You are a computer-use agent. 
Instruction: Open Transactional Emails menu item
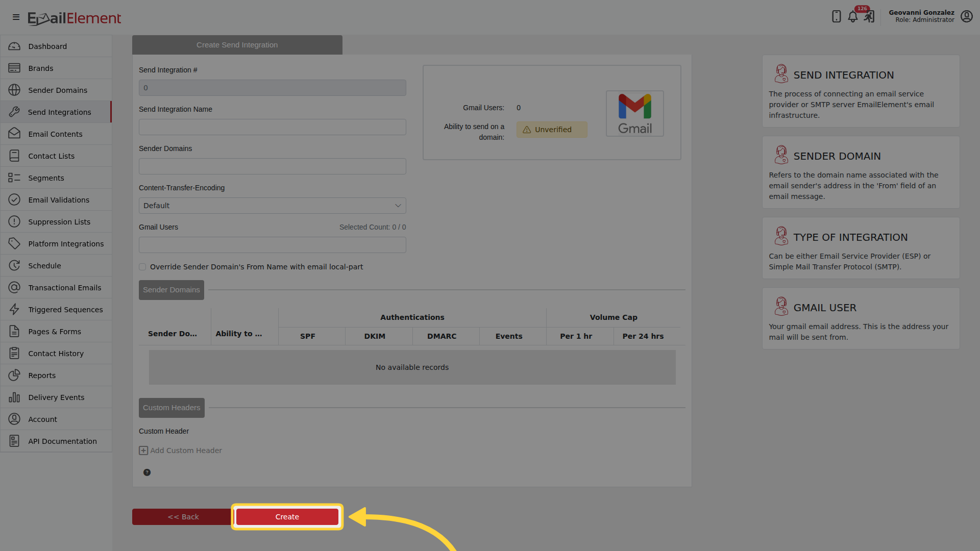click(x=56, y=288)
